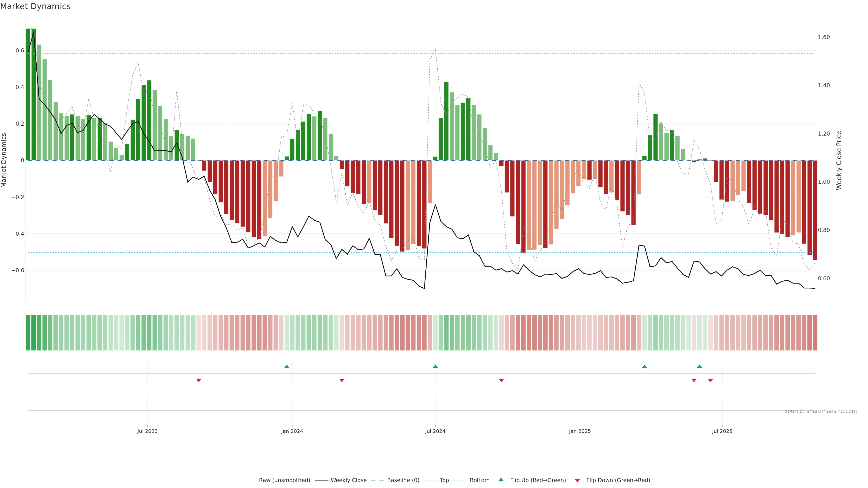Click the red flip-down triangle between Jan 2024 and Jul 2024
This screenshot has width=868, height=488.
(x=342, y=380)
